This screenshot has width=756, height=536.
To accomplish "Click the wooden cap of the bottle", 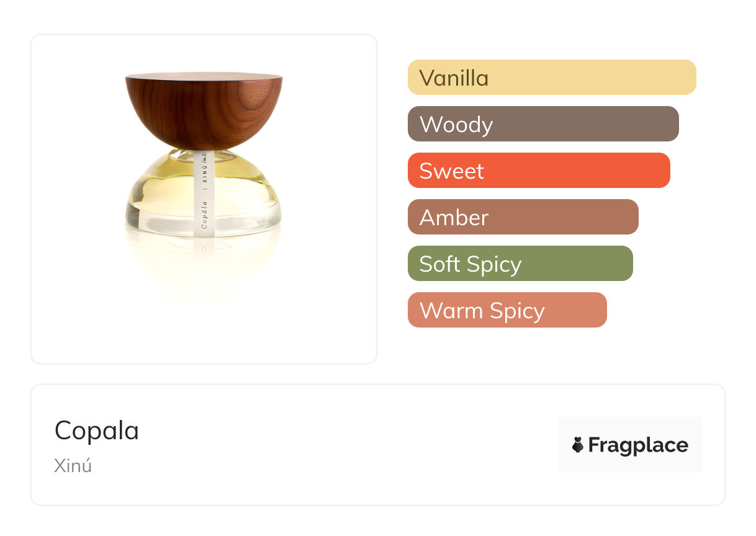I will click(204, 107).
